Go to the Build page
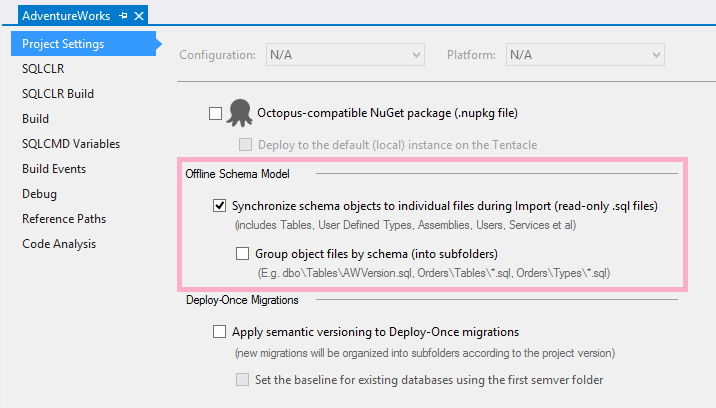The width and height of the screenshot is (716, 408). click(35, 119)
